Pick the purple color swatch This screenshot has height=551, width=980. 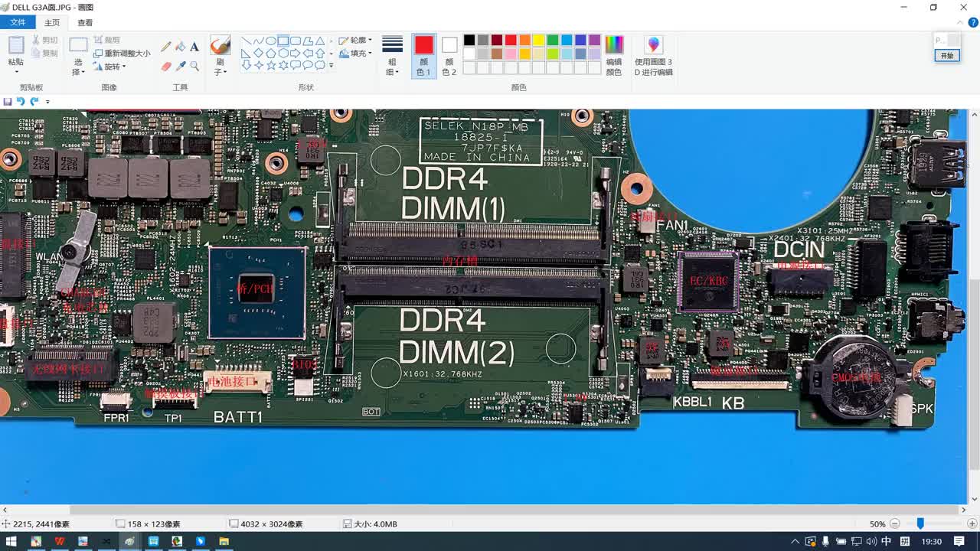[x=593, y=40]
